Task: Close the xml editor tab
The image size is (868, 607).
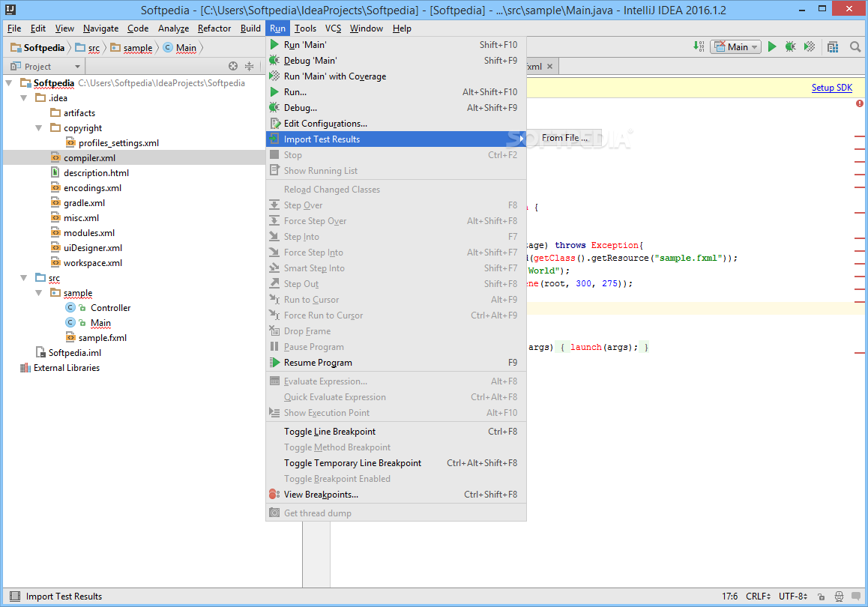Action: point(549,67)
